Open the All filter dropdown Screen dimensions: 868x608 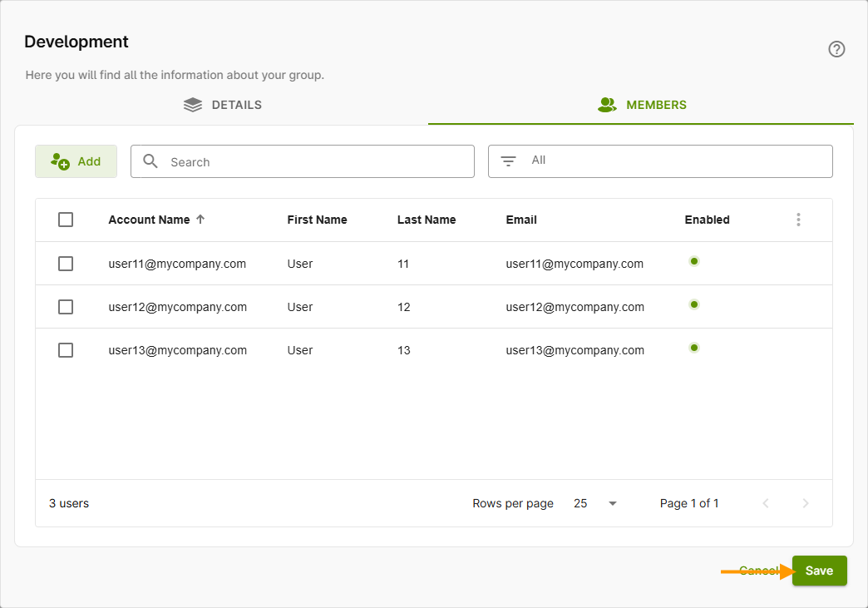click(660, 161)
